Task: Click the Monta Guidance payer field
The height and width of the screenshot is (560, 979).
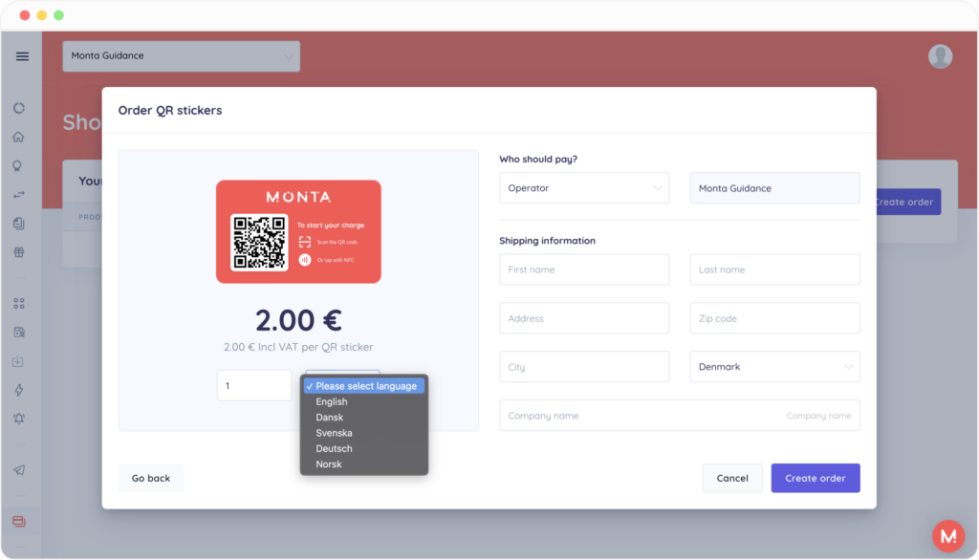Action: (x=774, y=188)
